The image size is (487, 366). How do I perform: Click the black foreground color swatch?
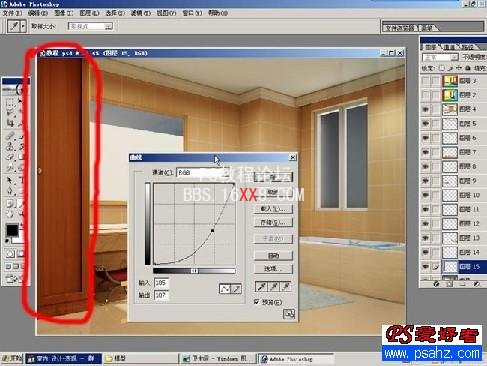pyautogui.click(x=12, y=230)
